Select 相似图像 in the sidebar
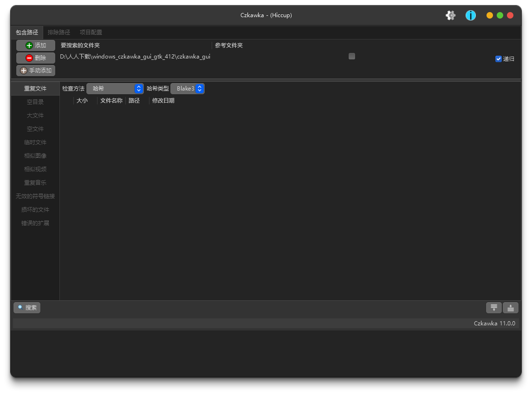Viewport: 532px width, 395px height. coord(35,156)
